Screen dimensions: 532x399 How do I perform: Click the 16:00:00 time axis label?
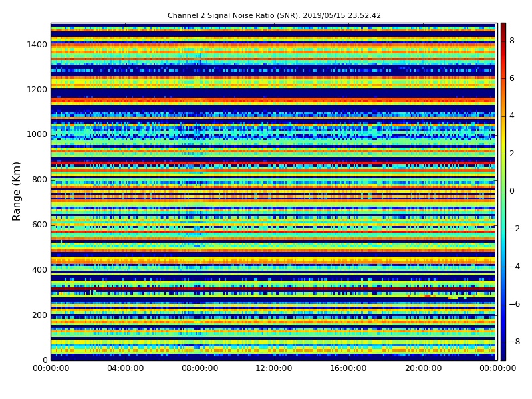point(348,368)
